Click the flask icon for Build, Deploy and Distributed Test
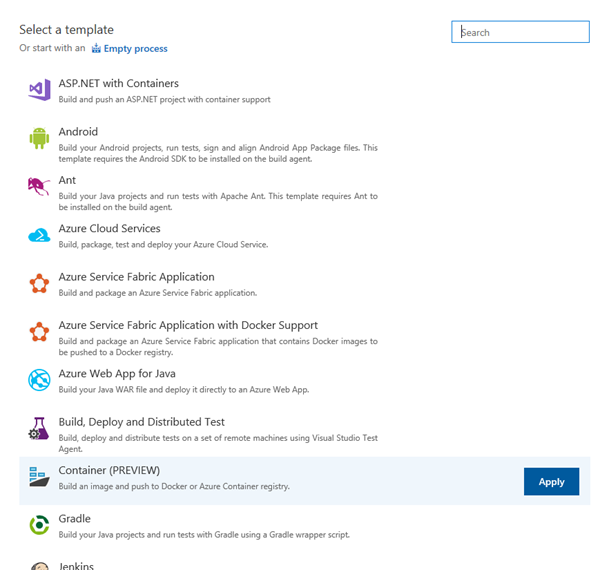Screen dimensions: 609x570 (x=39, y=429)
